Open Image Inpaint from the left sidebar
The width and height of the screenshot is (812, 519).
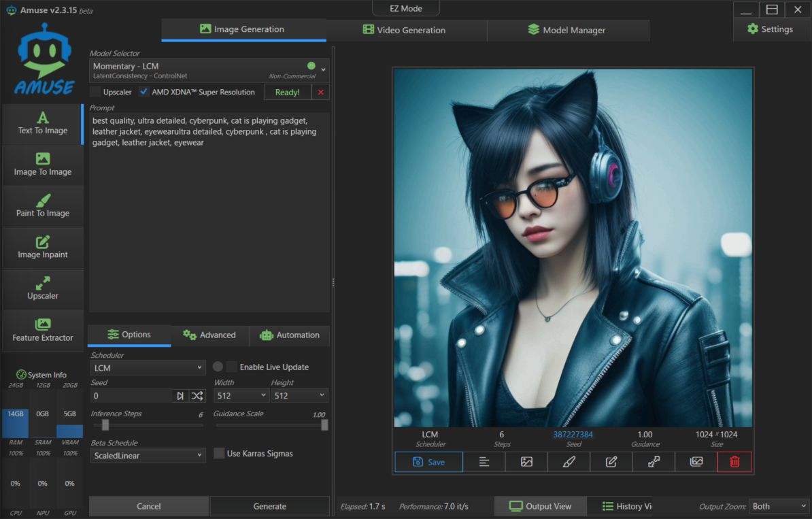click(43, 248)
